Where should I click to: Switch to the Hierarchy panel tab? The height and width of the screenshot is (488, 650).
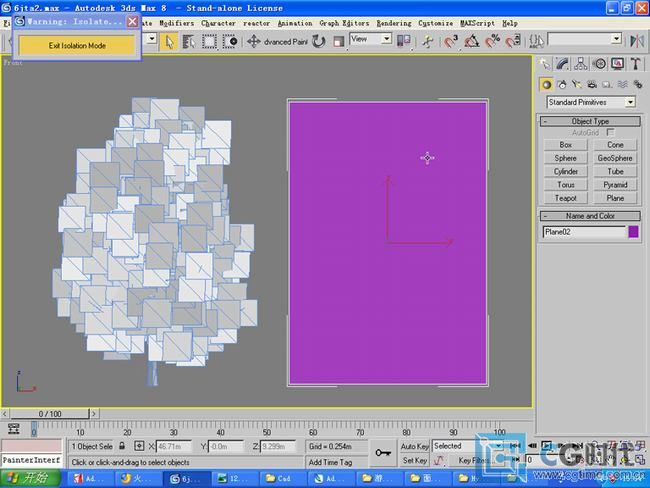pos(581,64)
